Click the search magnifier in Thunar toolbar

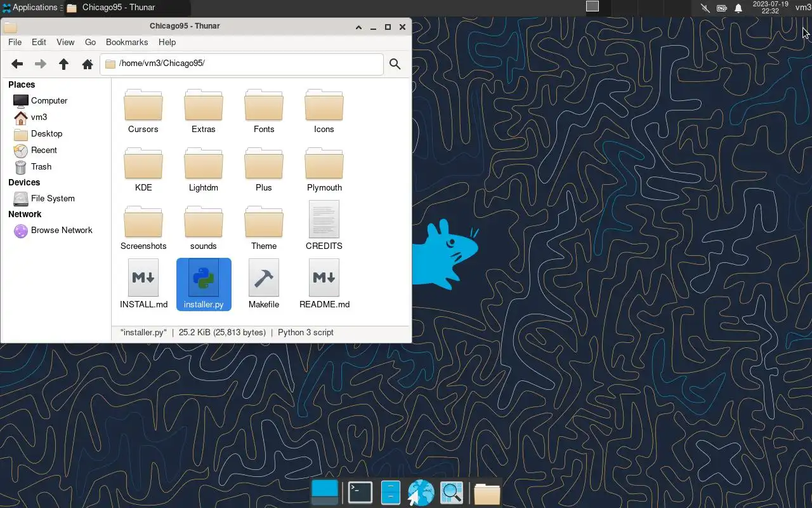[395, 64]
